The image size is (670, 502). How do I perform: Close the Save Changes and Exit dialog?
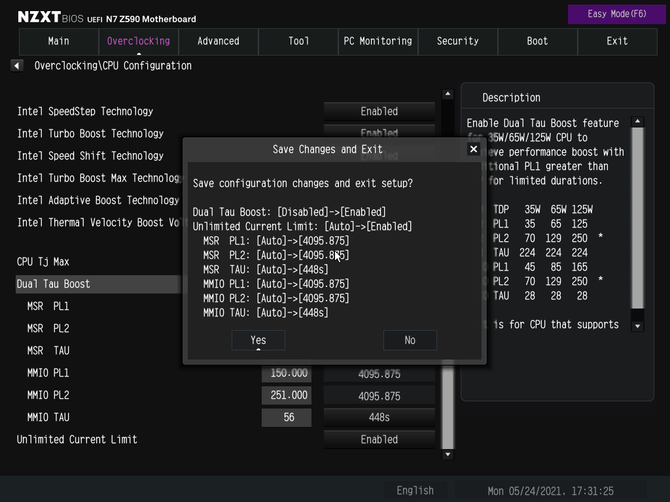[473, 149]
